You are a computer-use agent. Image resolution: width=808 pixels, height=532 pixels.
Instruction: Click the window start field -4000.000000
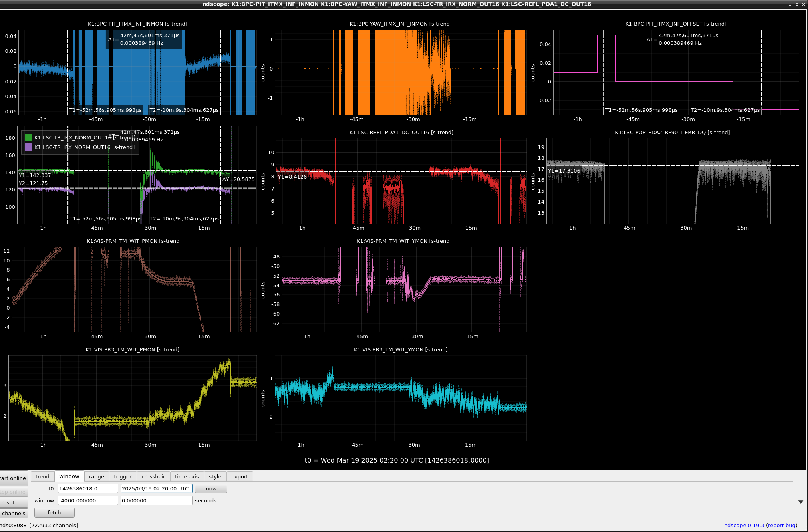(x=88, y=500)
